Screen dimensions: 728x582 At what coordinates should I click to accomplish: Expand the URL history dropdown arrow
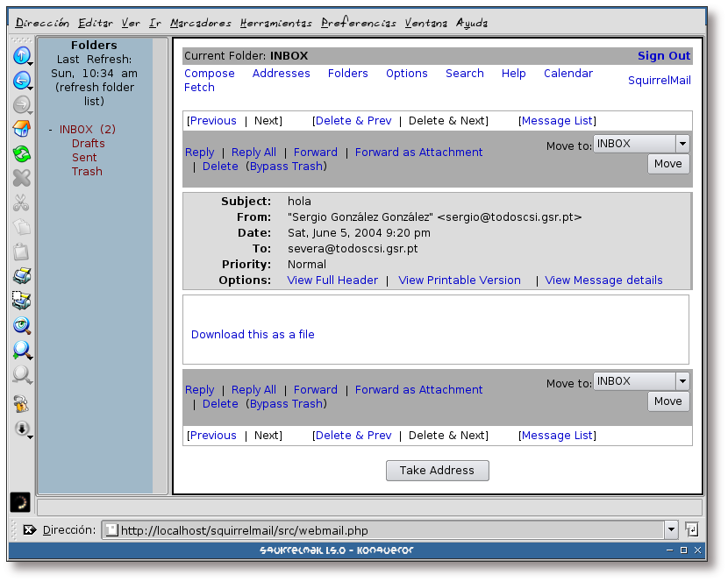pyautogui.click(x=671, y=529)
